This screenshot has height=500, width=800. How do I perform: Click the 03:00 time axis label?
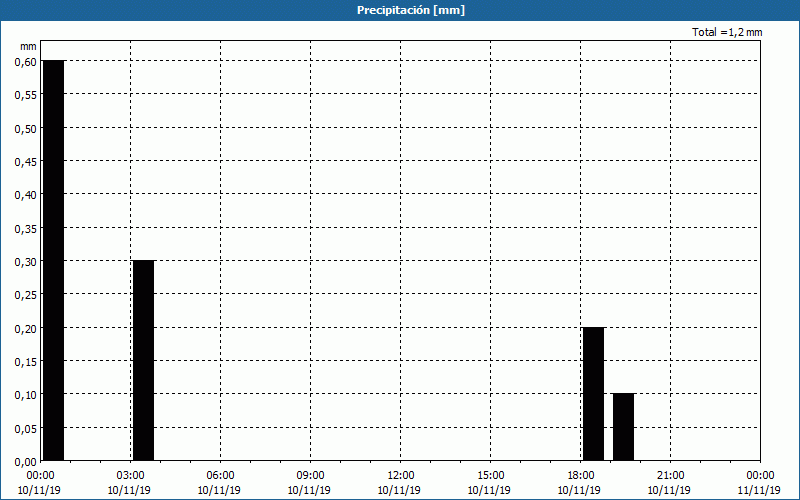131,476
